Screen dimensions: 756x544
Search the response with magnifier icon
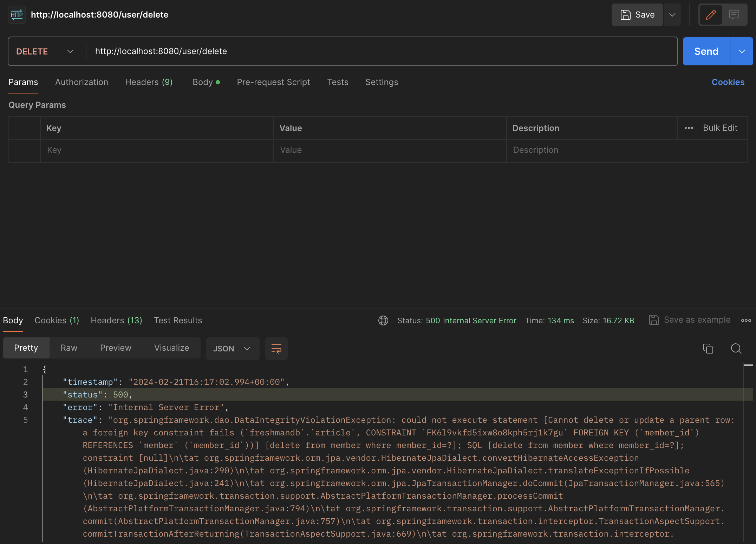(x=736, y=349)
